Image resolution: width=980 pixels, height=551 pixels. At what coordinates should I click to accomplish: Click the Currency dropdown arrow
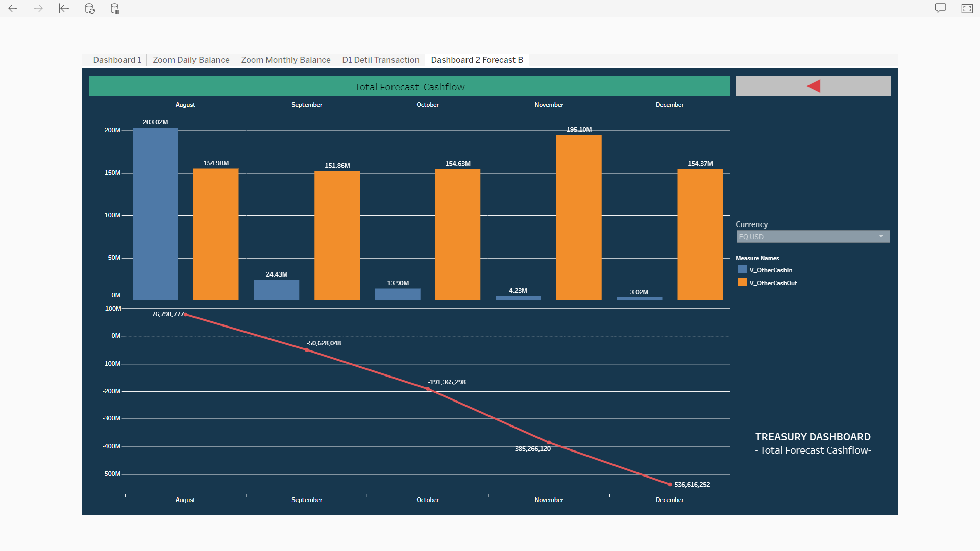(881, 236)
